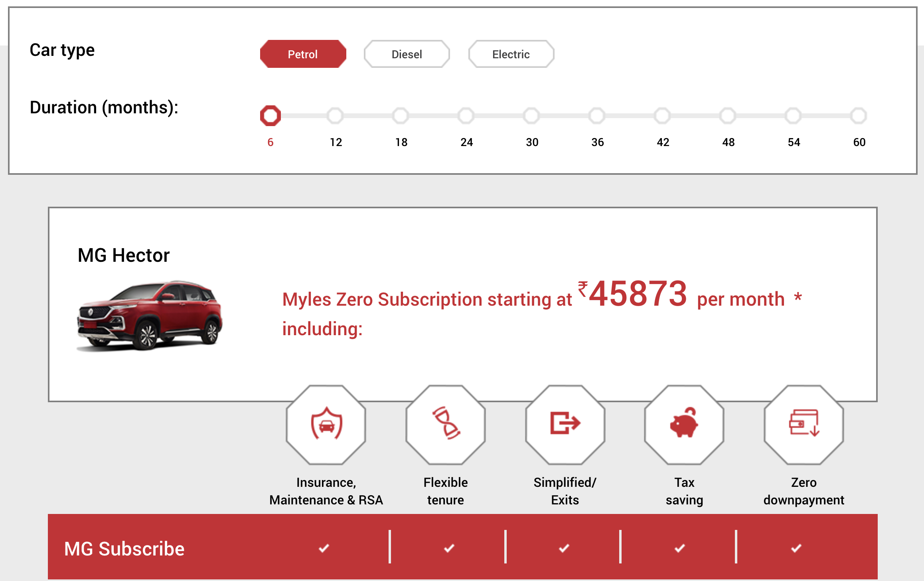The width and height of the screenshot is (924, 581).
Task: Set duration slider to 12 months
Action: click(x=336, y=116)
